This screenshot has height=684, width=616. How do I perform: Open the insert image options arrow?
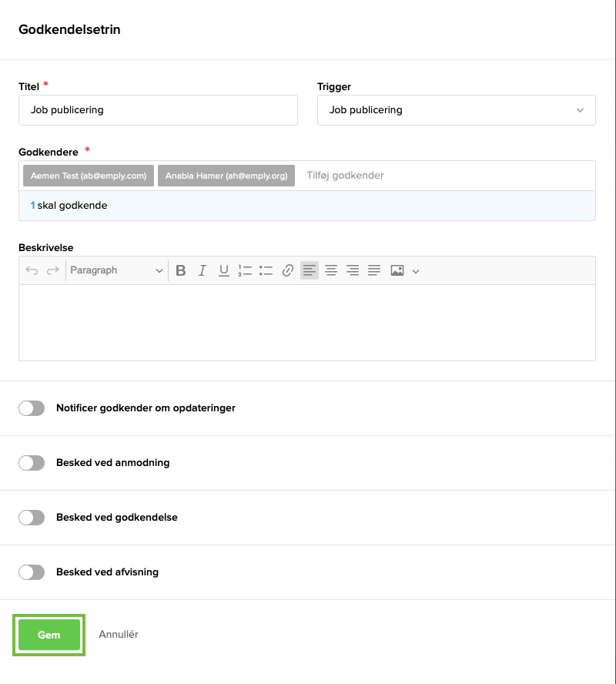417,271
